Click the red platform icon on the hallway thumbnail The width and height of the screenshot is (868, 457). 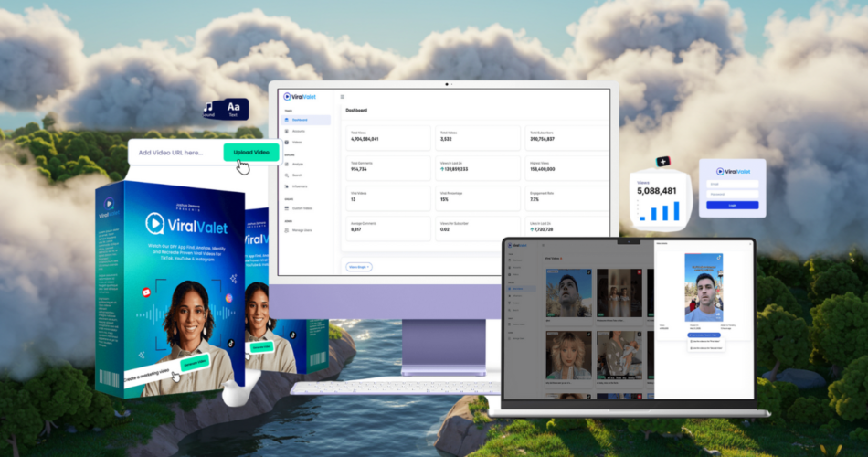point(639,272)
